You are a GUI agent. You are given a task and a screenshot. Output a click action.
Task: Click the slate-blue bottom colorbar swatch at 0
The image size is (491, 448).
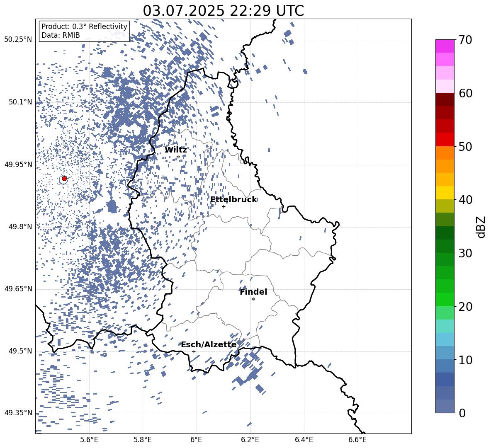445,406
